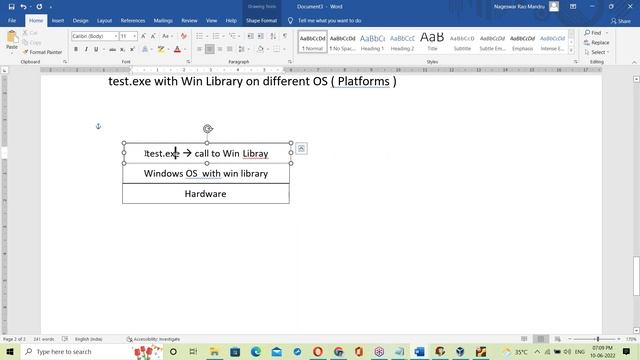
Task: Click the Type here to search box
Action: (x=92, y=351)
